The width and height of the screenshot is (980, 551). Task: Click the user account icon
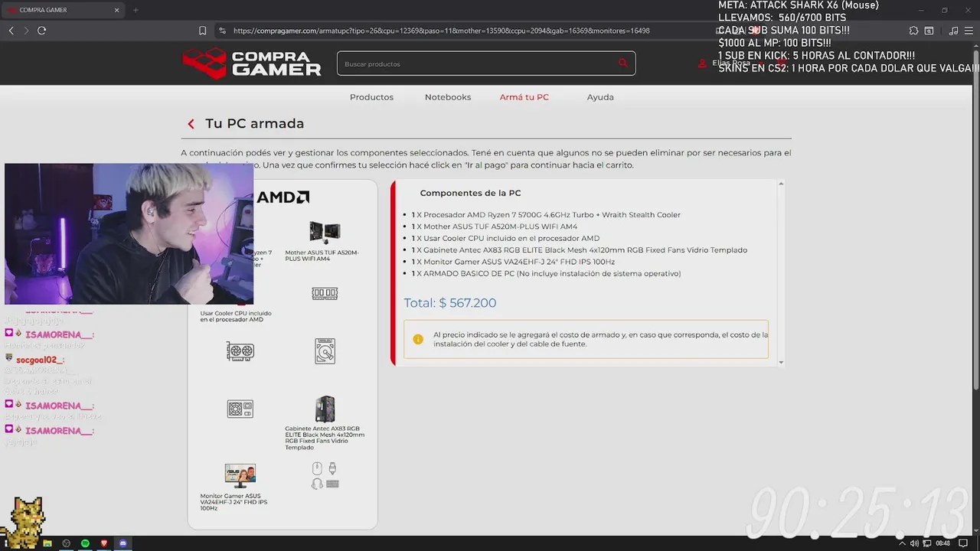point(702,64)
